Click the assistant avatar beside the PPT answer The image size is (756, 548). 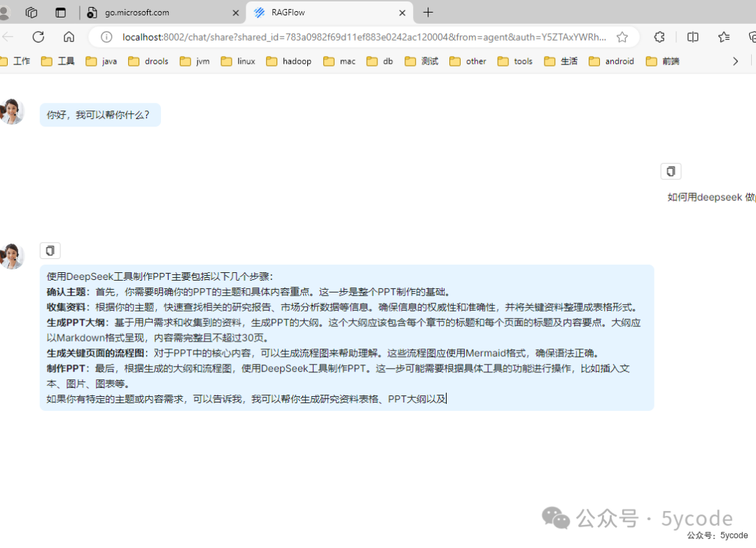coord(12,256)
